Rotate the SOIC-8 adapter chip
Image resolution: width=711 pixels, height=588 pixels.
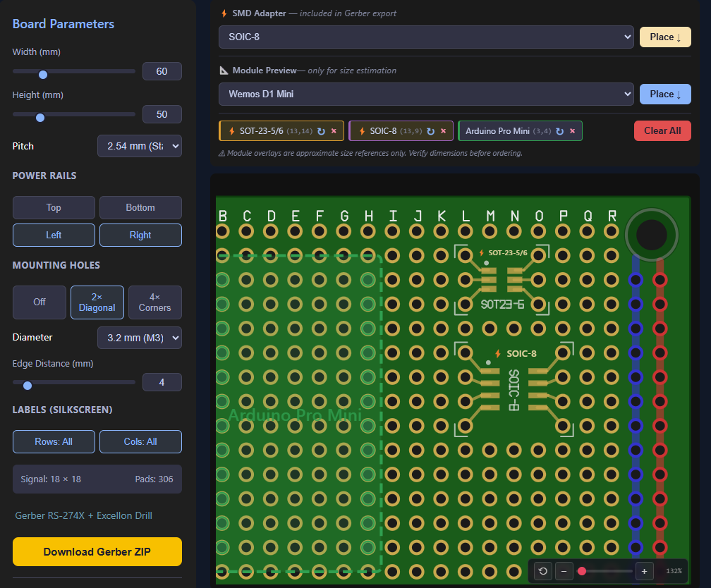[x=430, y=131]
